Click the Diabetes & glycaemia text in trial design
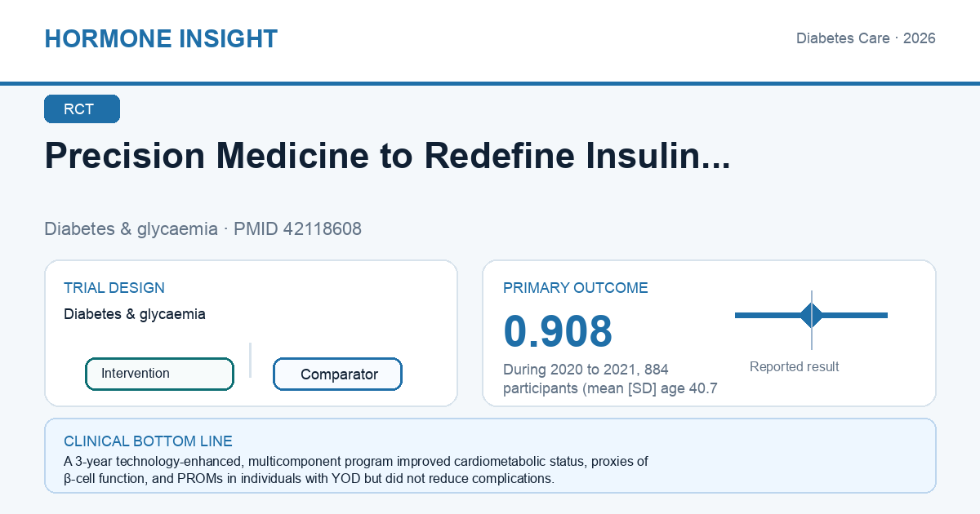Viewport: 980px width, 514px height. coord(135,314)
